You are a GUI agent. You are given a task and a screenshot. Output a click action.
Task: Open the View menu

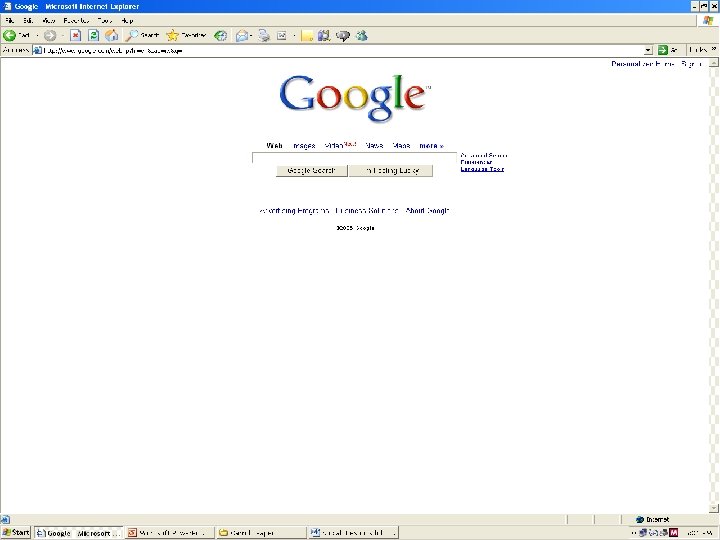pos(48,20)
